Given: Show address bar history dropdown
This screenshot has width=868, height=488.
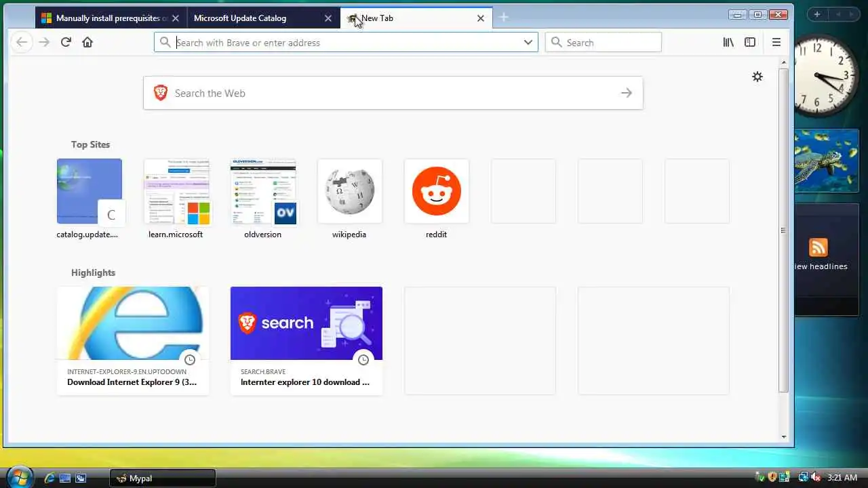Looking at the screenshot, I should point(528,42).
